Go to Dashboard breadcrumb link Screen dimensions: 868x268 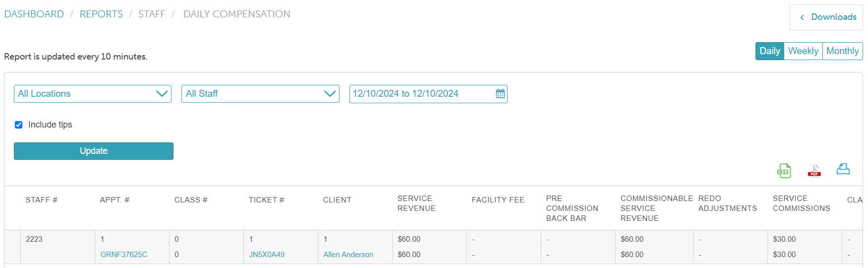[34, 14]
